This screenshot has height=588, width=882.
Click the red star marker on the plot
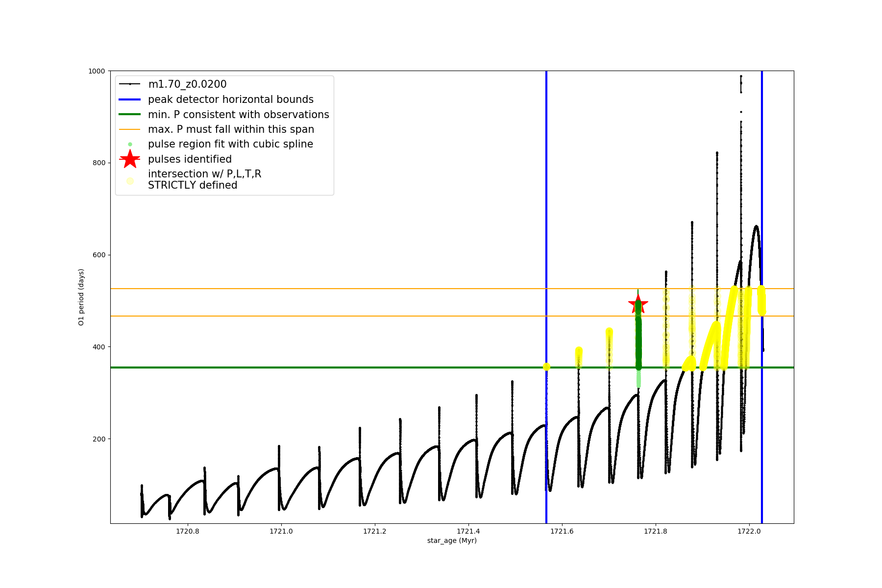tap(638, 304)
